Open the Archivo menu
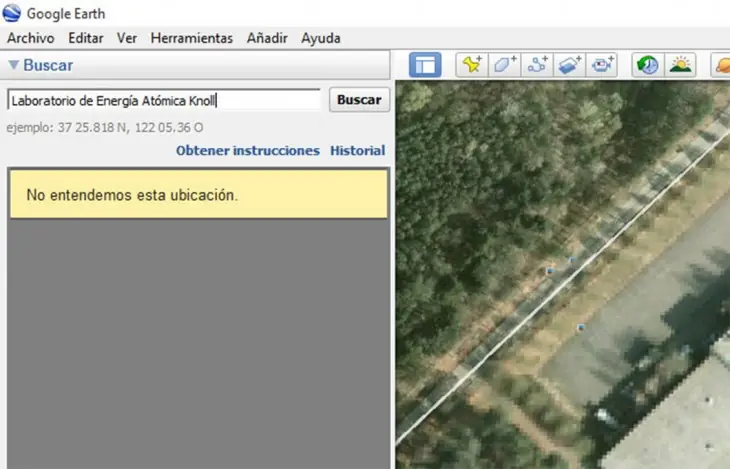Viewport: 730px width, 469px height. [x=31, y=38]
